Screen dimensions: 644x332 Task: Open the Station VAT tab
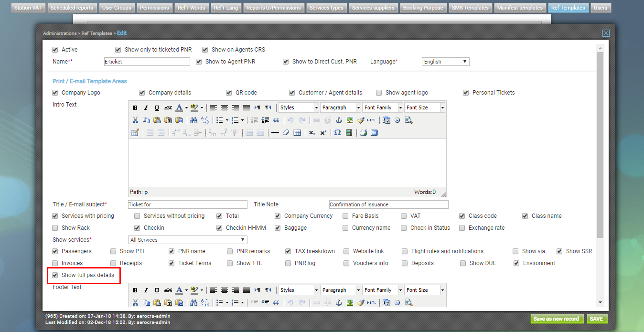pyautogui.click(x=29, y=8)
